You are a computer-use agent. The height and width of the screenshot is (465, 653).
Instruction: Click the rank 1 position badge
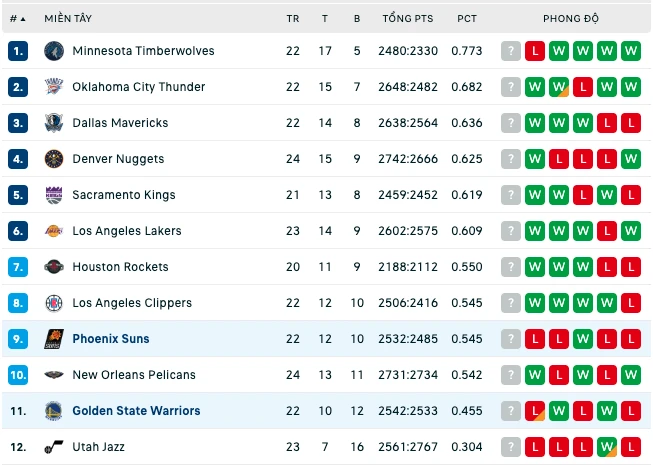click(18, 51)
